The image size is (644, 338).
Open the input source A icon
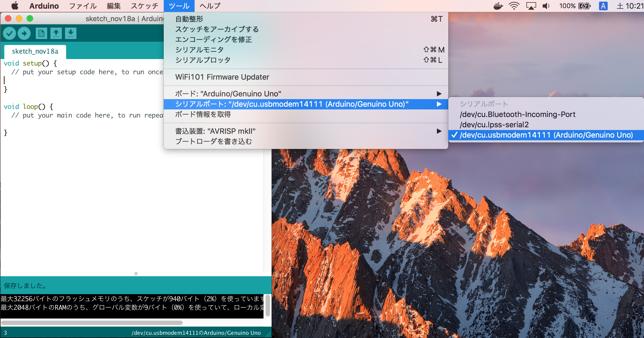(603, 6)
